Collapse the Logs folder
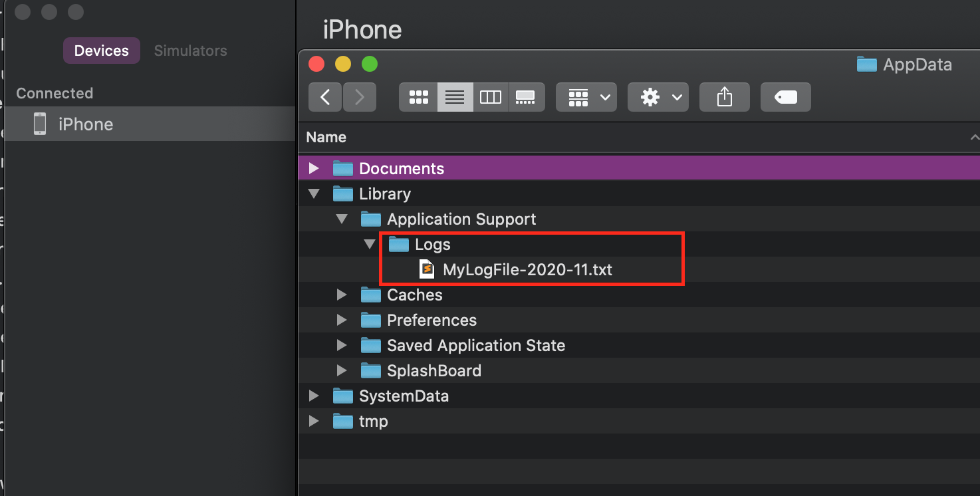980x496 pixels. [370, 244]
